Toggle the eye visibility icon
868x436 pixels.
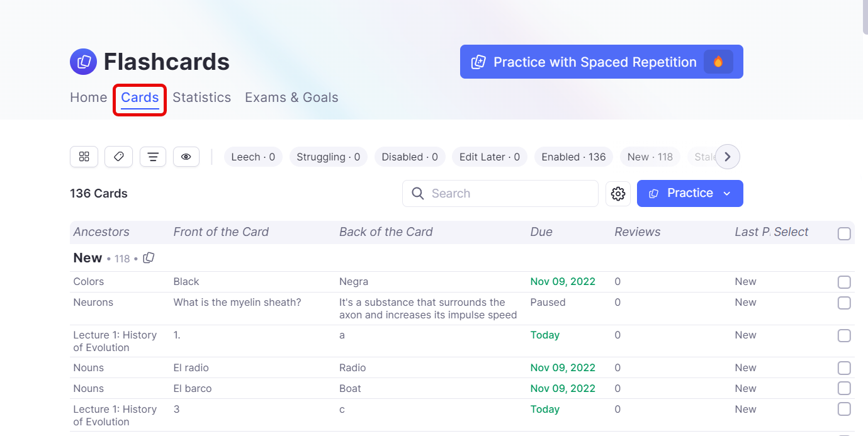tap(186, 157)
